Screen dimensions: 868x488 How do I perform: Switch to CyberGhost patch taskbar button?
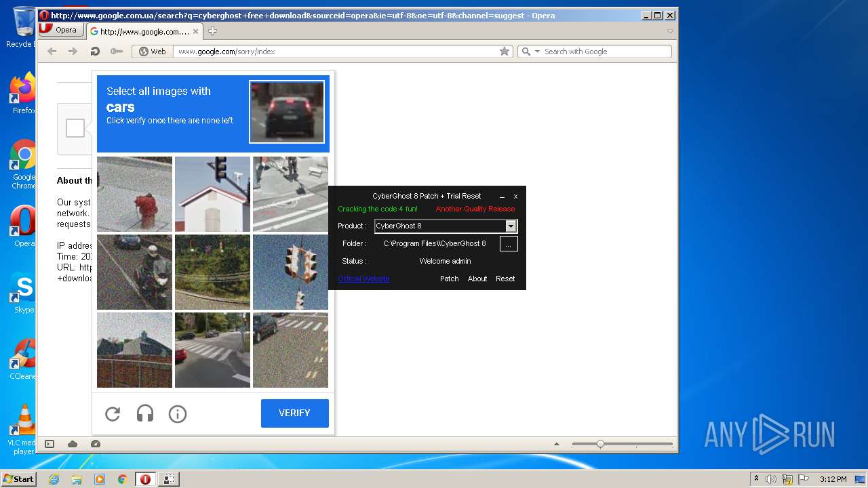click(168, 479)
